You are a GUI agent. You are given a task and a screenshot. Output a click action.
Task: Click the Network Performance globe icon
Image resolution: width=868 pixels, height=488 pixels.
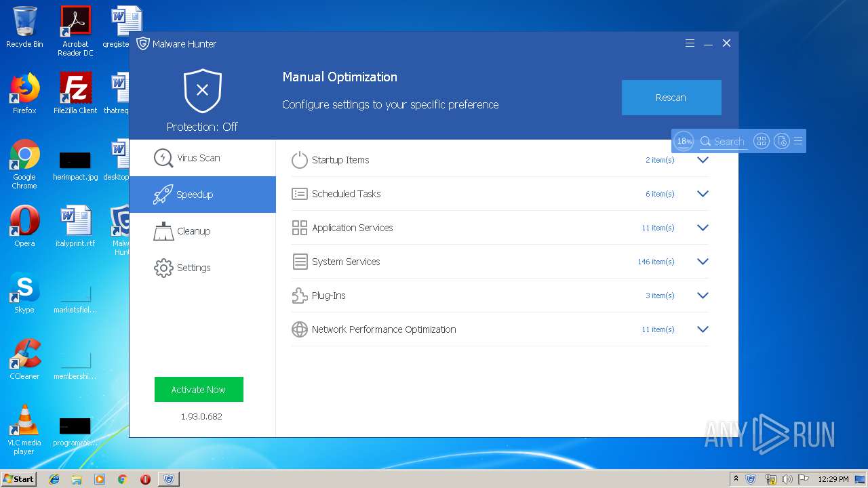pyautogui.click(x=300, y=329)
